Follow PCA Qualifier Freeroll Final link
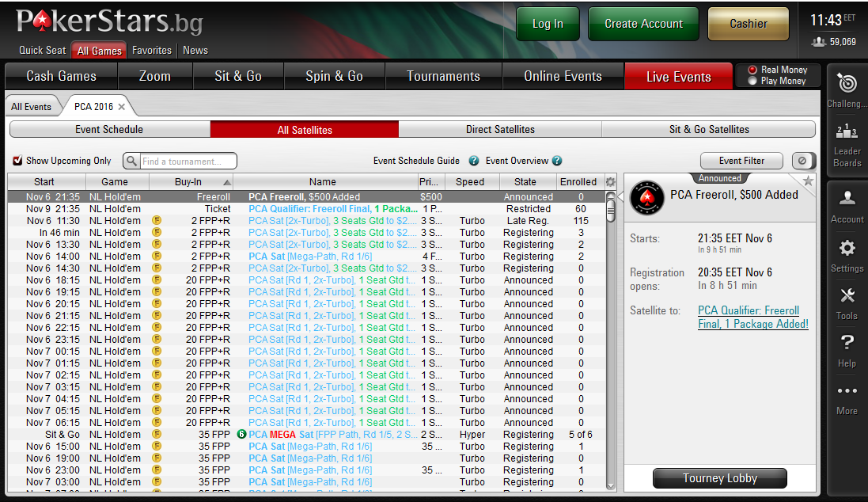Screen dimensions: 868x502 pos(752,317)
